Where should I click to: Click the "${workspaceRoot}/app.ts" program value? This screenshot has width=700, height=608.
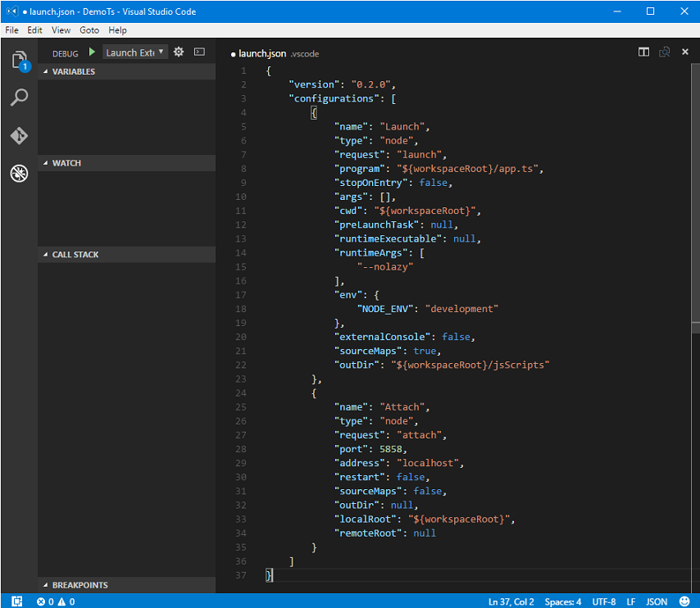(467, 169)
